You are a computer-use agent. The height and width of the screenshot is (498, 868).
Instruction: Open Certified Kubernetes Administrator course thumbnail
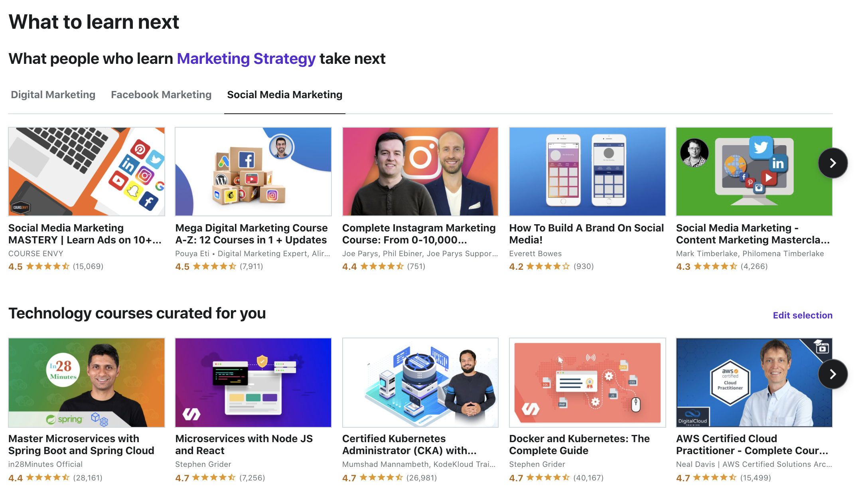tap(420, 382)
